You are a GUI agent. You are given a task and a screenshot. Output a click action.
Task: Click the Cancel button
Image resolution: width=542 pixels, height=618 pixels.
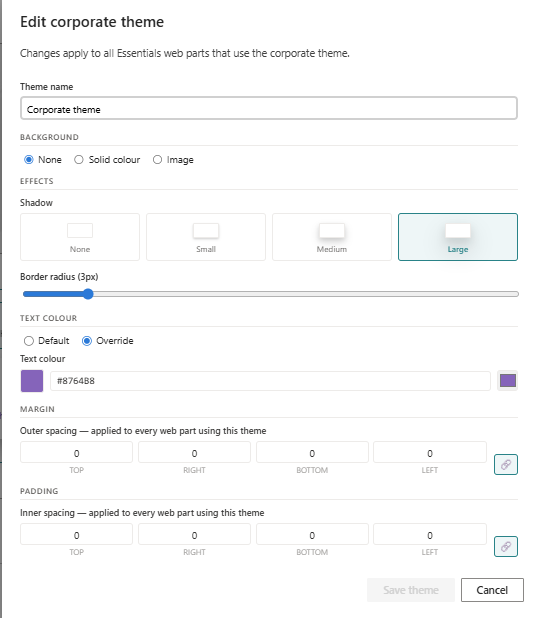click(x=492, y=590)
